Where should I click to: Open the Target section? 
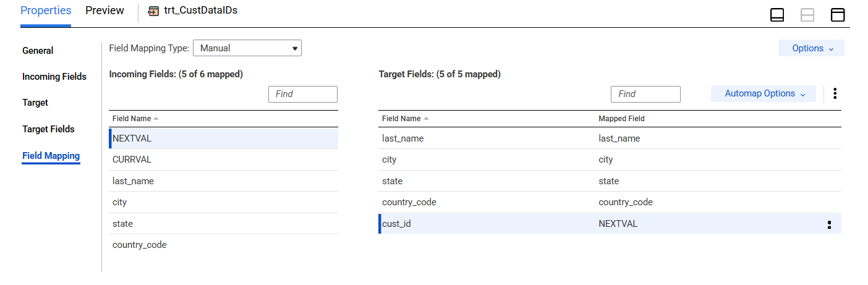[x=35, y=103]
